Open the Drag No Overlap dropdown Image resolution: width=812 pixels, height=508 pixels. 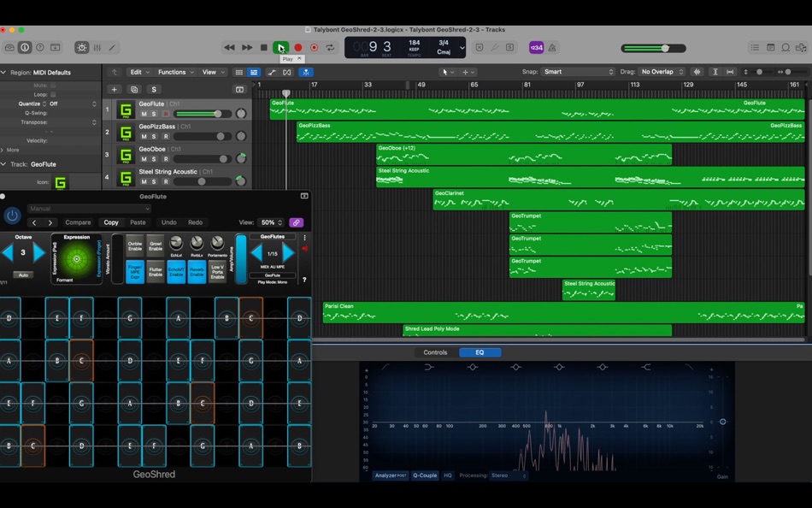point(663,72)
